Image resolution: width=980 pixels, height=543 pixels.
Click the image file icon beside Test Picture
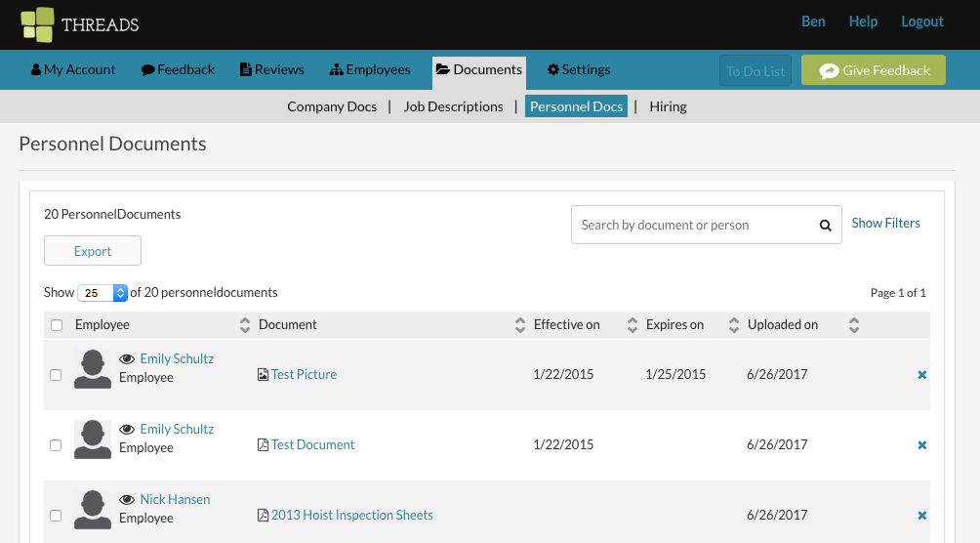[x=264, y=375]
